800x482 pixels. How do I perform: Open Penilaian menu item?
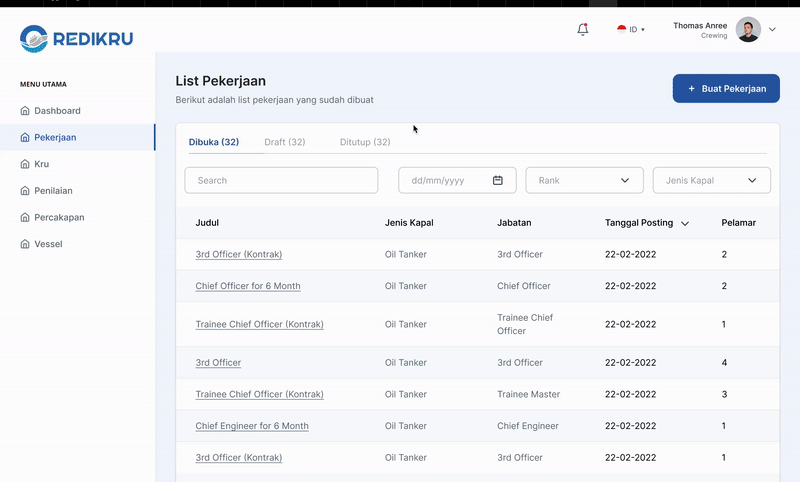[78, 191]
